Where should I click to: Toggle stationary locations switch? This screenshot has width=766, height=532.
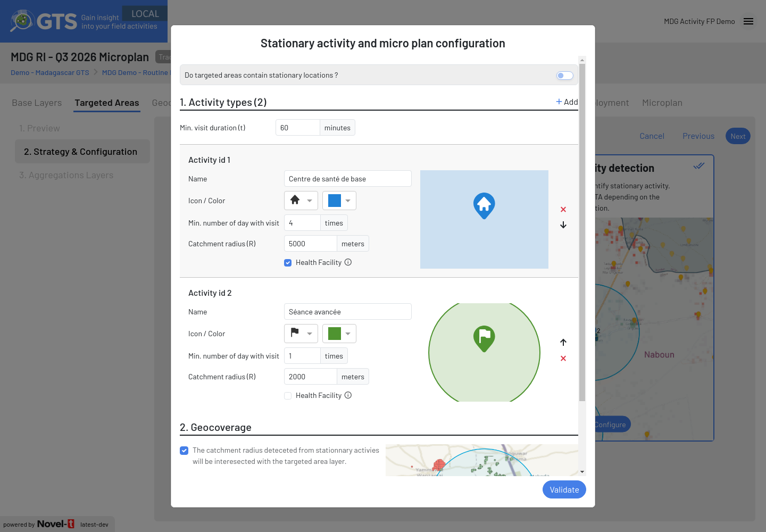(x=565, y=76)
